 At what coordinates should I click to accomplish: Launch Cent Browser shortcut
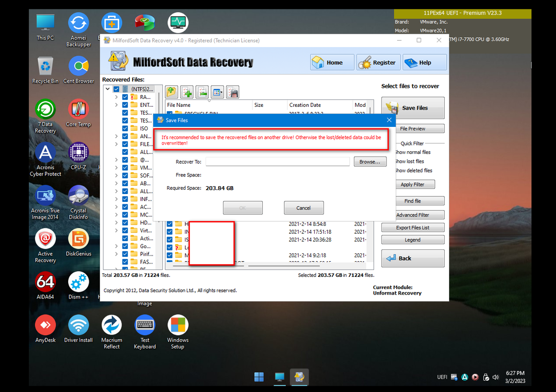78,70
